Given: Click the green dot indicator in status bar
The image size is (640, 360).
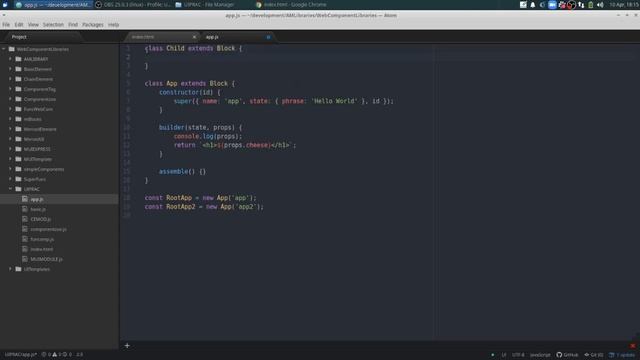Looking at the screenshot, I should click(493, 355).
